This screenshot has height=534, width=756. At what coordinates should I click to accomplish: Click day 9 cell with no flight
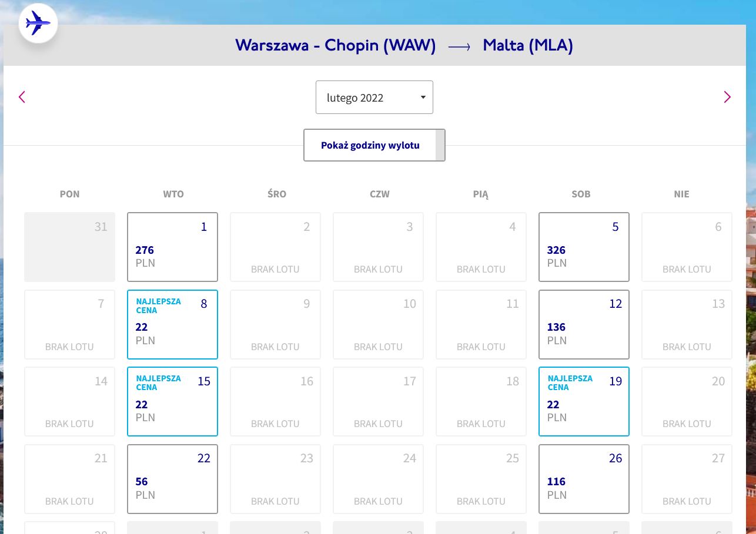(275, 324)
